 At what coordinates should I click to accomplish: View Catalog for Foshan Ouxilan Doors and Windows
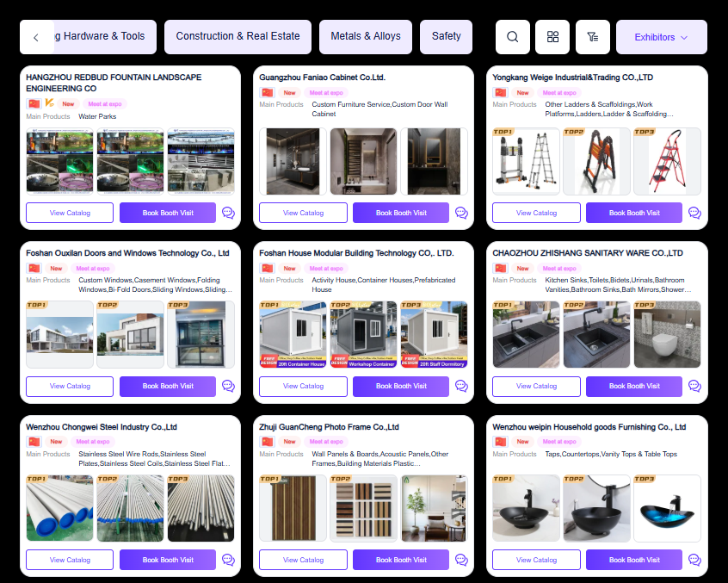pos(70,386)
